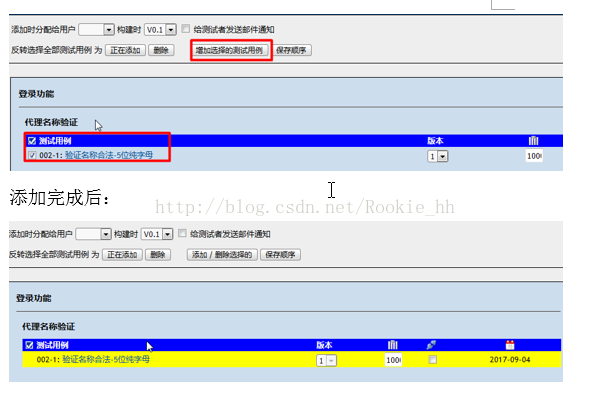
Task: Click the 保存顺序 button in the upper panel
Action: pyautogui.click(x=291, y=50)
